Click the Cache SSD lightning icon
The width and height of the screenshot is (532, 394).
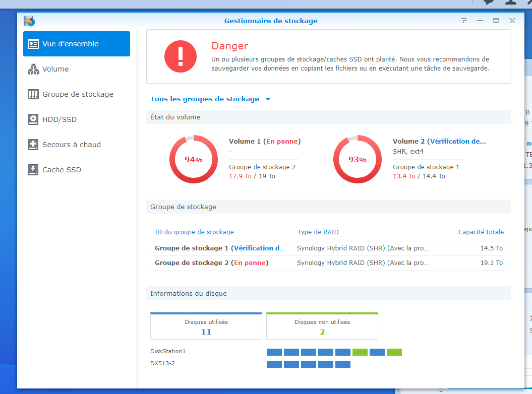click(x=33, y=169)
